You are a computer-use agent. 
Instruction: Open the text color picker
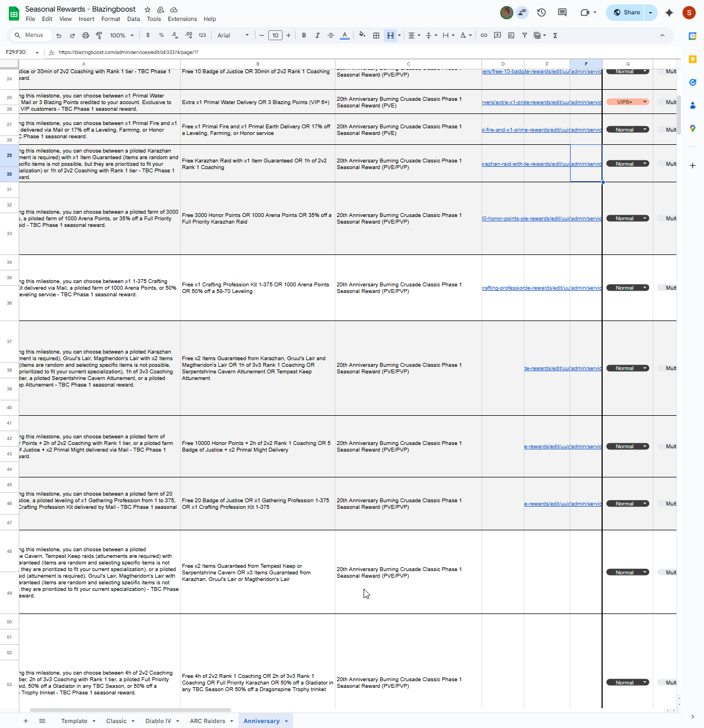click(x=344, y=35)
